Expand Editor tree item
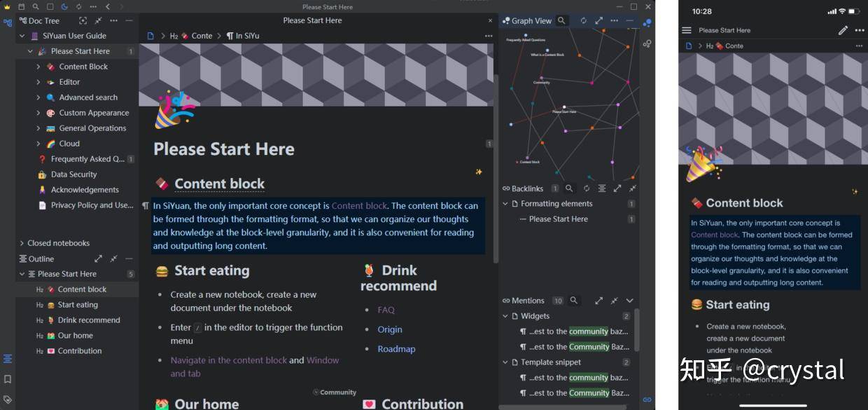The height and width of the screenshot is (410, 868). coord(38,82)
